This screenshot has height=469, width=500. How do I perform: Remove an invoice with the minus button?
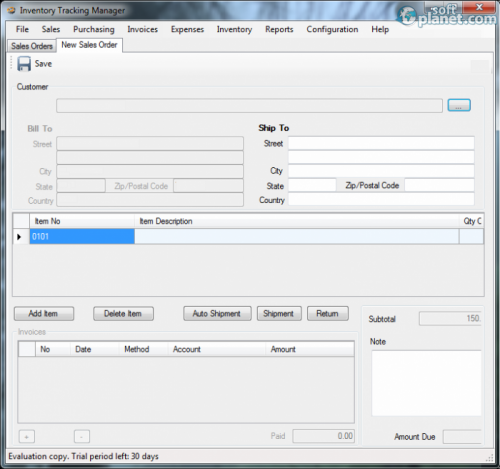(82, 437)
